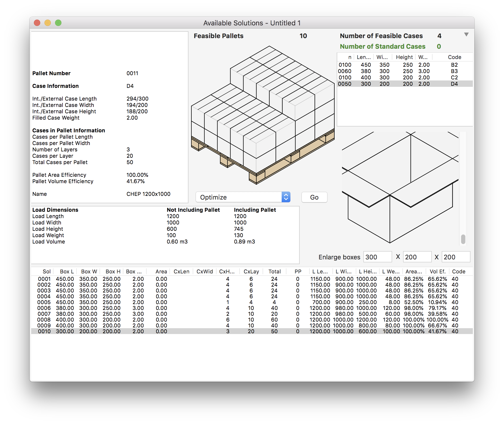Click the Load Height including pallet value 745
This screenshot has width=504, height=424.
[x=238, y=229]
